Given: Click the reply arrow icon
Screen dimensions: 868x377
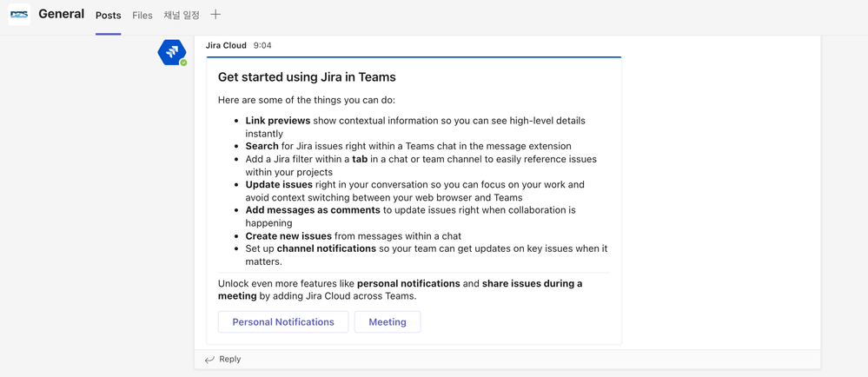Looking at the screenshot, I should (209, 360).
